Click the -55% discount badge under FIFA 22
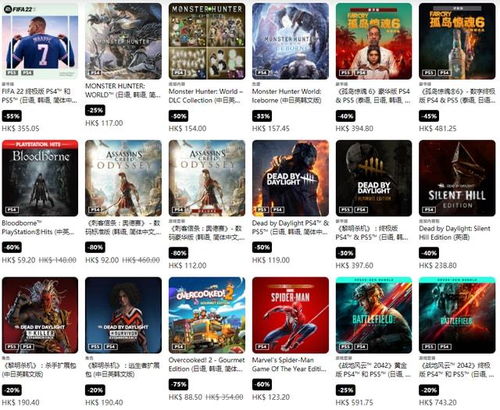500x410 pixels. 12,116
